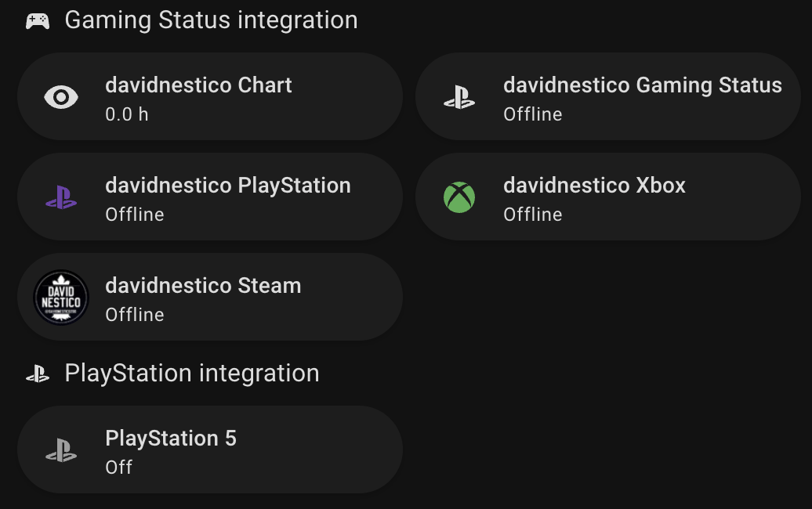The width and height of the screenshot is (812, 509).
Task: Open the davidnestico PlayStation tile
Action: 210,197
